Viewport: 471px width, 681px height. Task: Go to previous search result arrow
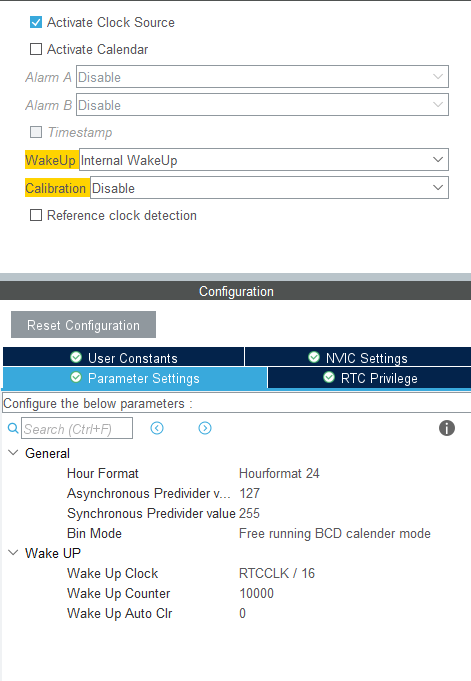point(157,428)
